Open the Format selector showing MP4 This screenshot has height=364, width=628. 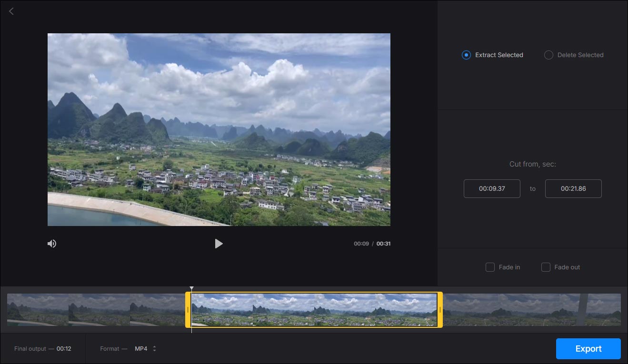pos(141,348)
